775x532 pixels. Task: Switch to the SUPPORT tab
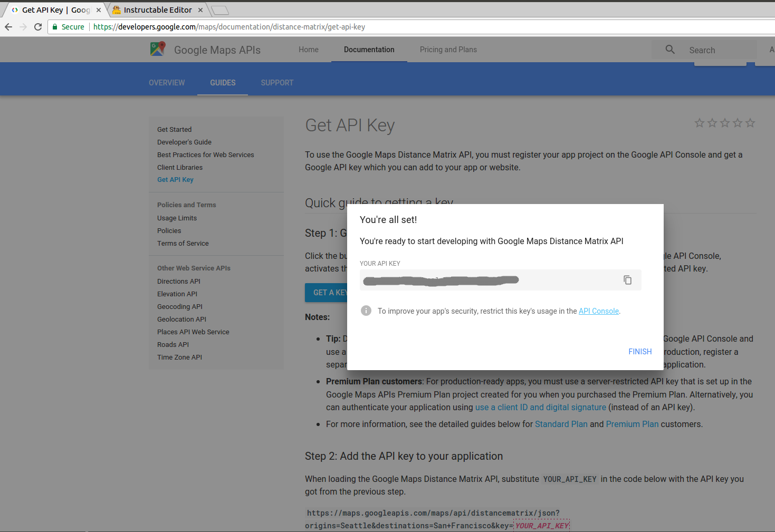[x=277, y=83]
